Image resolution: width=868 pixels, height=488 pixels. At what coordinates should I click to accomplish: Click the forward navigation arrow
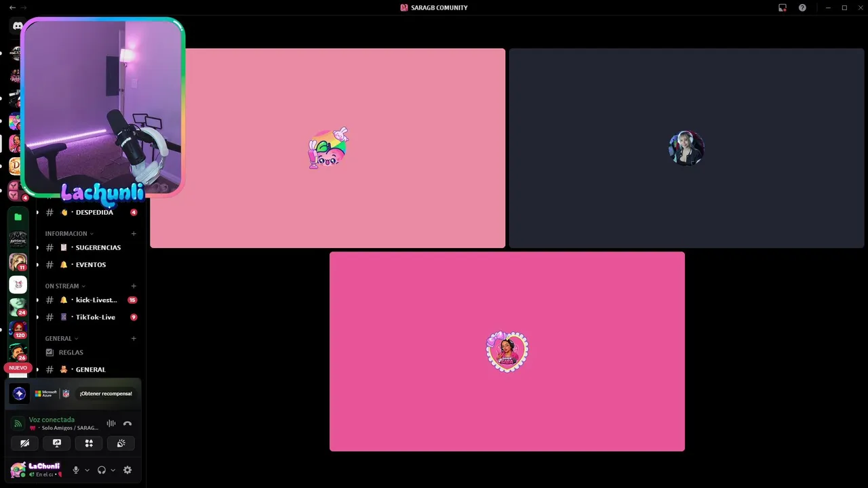[x=24, y=7]
